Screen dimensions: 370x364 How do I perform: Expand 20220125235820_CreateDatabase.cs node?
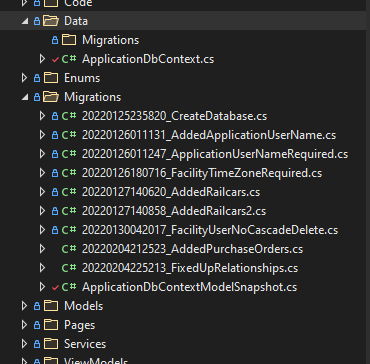[42, 116]
